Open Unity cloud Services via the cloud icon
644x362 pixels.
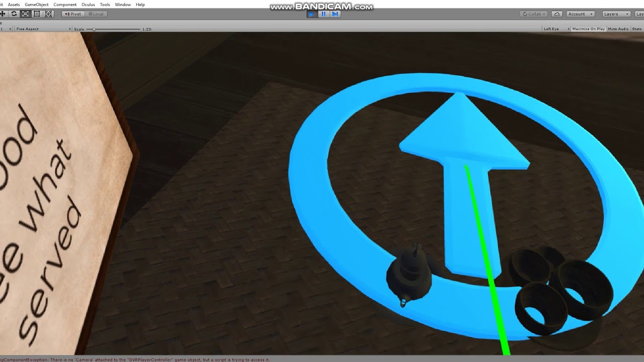557,14
